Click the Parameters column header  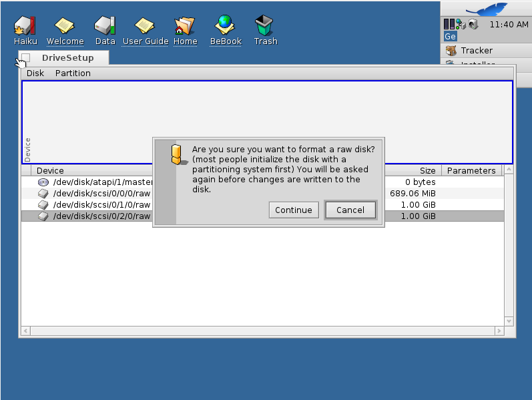coord(471,171)
